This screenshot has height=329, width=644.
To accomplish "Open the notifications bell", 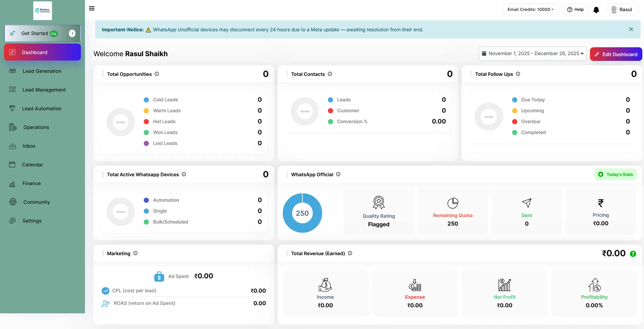I will click(x=596, y=10).
